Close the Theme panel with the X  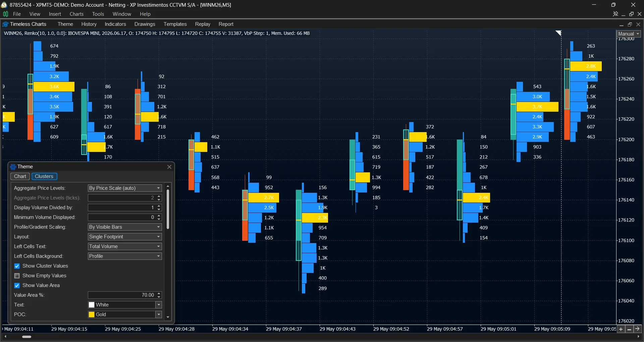[169, 167]
